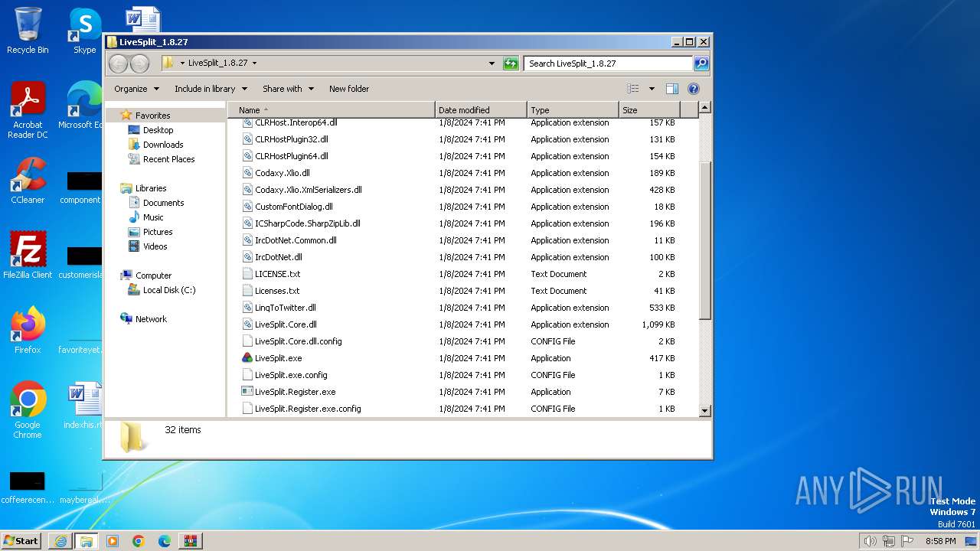Open the Organize dropdown menu

click(136, 89)
